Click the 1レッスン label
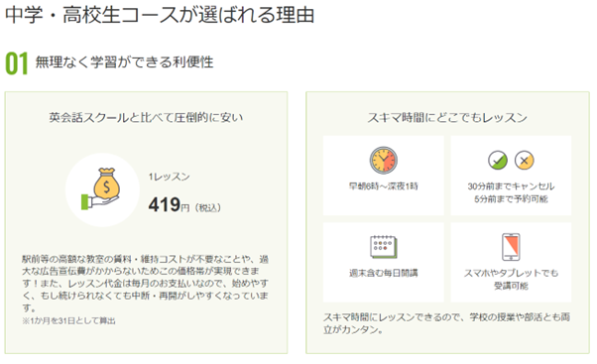This screenshot has width=597, height=364. point(169,177)
